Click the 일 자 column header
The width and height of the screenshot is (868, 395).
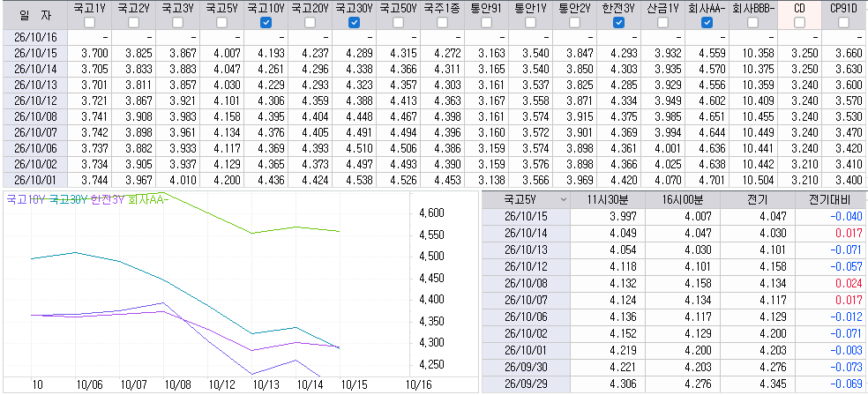click(x=34, y=15)
